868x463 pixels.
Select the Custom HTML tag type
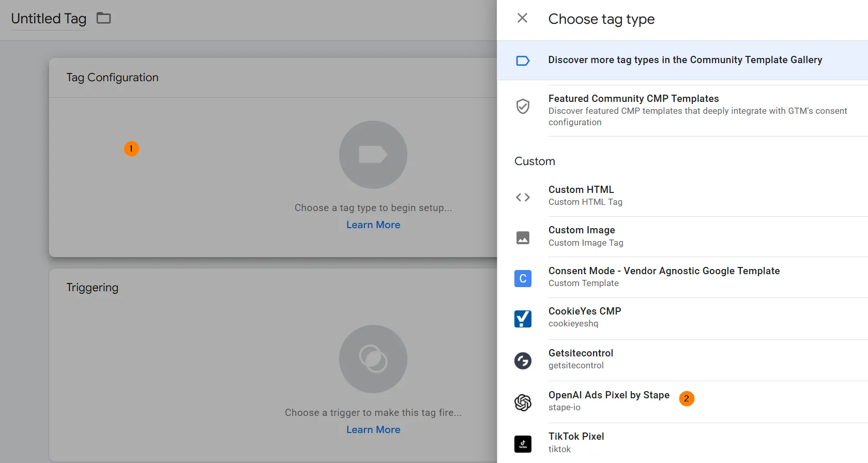coord(682,196)
